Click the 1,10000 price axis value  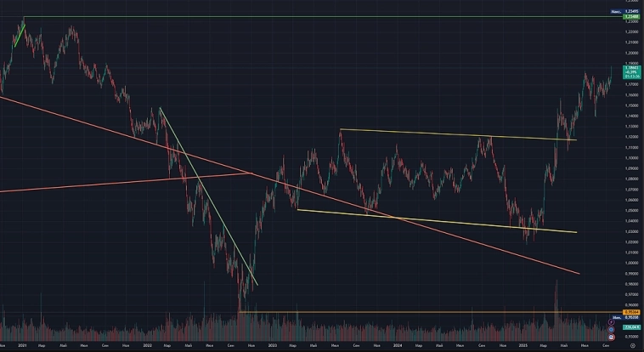coord(631,158)
